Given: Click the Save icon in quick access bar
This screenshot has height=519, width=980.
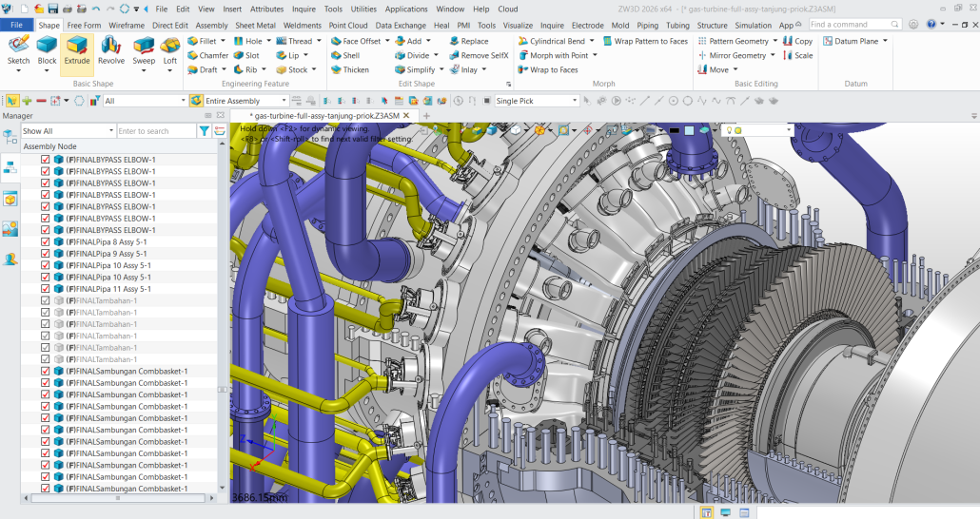Looking at the screenshot, I should coord(51,9).
